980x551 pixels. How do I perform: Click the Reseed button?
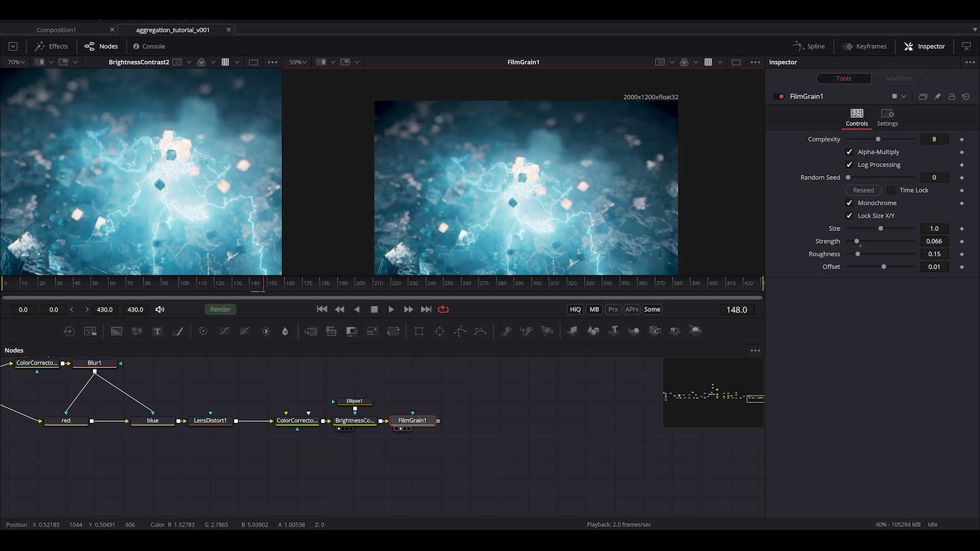coord(863,190)
